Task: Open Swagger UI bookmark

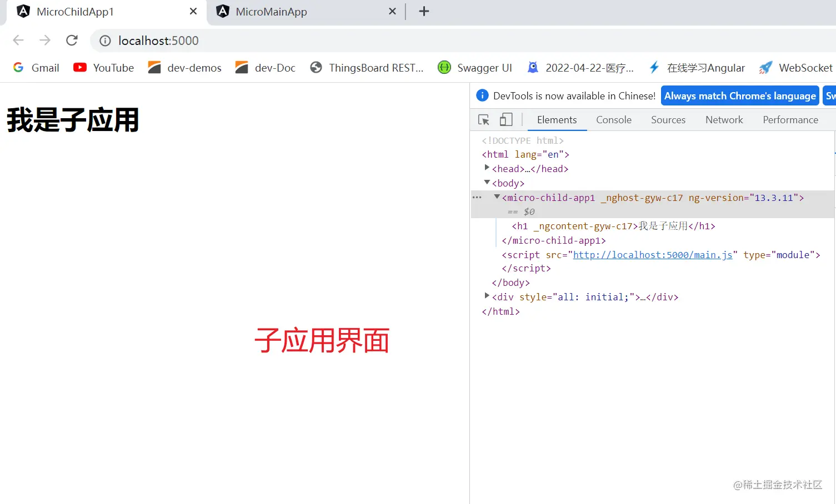Action: (x=475, y=68)
